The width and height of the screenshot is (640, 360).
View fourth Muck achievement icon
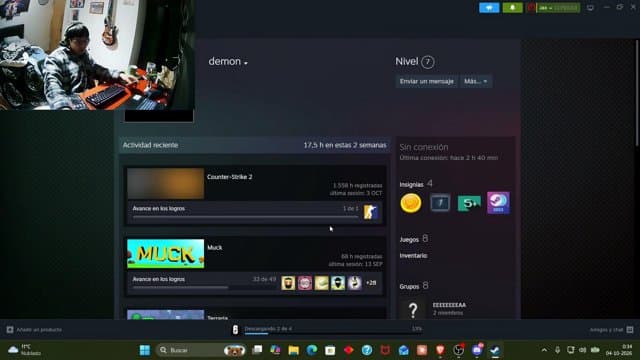pyautogui.click(x=338, y=283)
